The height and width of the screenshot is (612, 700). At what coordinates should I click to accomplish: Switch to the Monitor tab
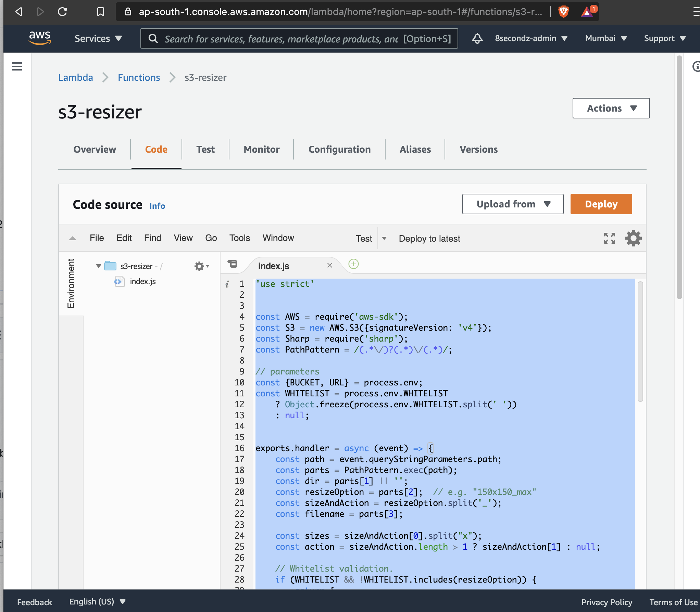tap(261, 149)
